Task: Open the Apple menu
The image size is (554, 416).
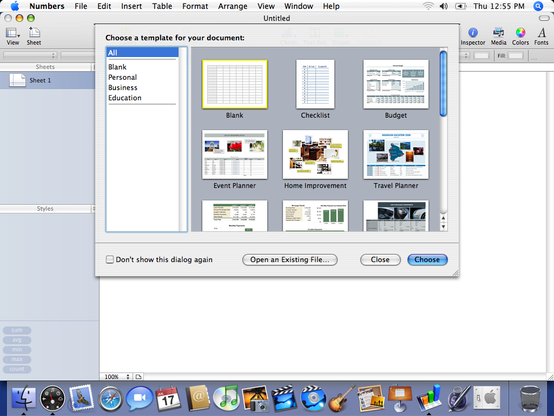Action: 15,6
